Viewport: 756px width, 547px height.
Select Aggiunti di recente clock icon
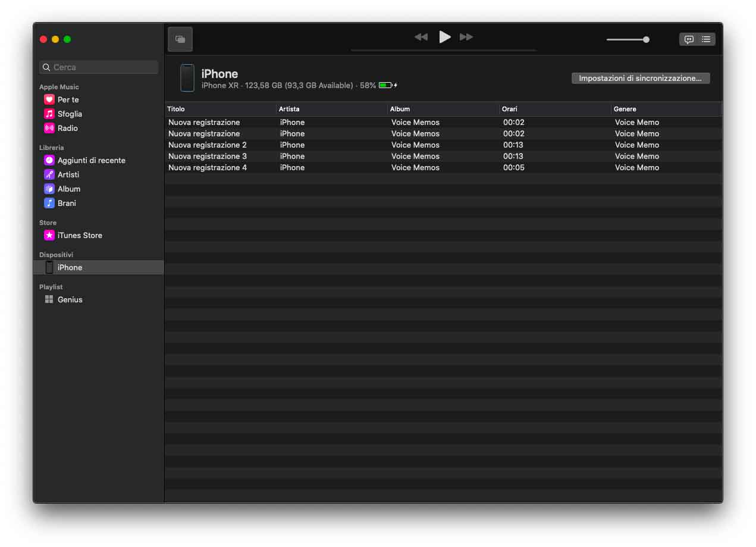click(49, 160)
